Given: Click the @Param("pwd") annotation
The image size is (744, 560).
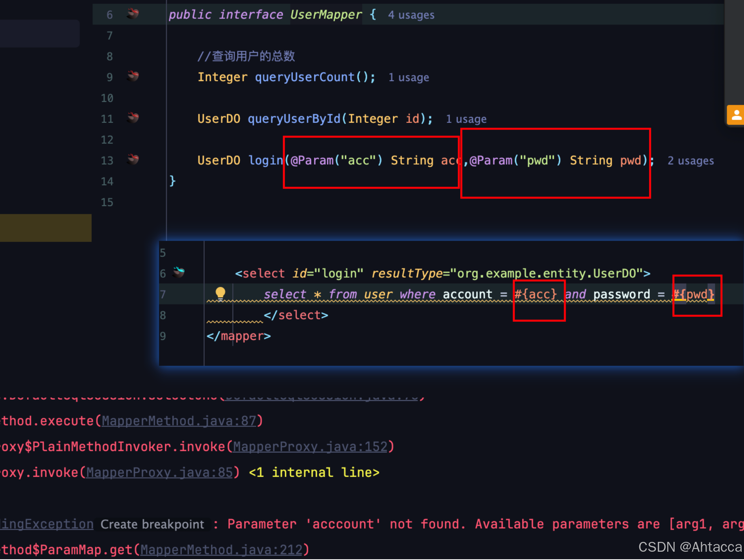Looking at the screenshot, I should (x=516, y=161).
